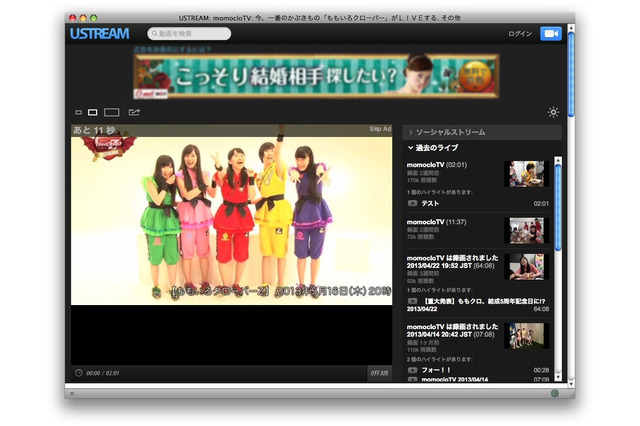Expand the ソーシャルストリーム panel
The height and width of the screenshot is (426, 640).
pos(482,132)
